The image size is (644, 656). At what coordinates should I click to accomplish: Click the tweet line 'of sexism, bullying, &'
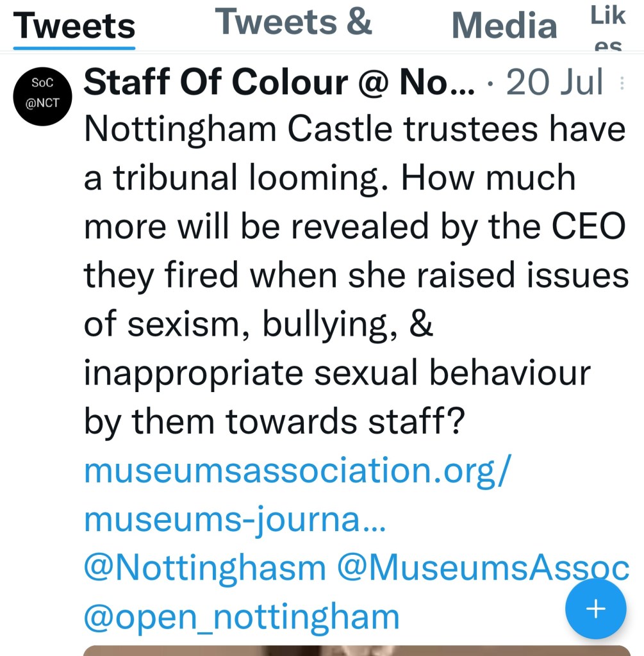[x=259, y=324]
